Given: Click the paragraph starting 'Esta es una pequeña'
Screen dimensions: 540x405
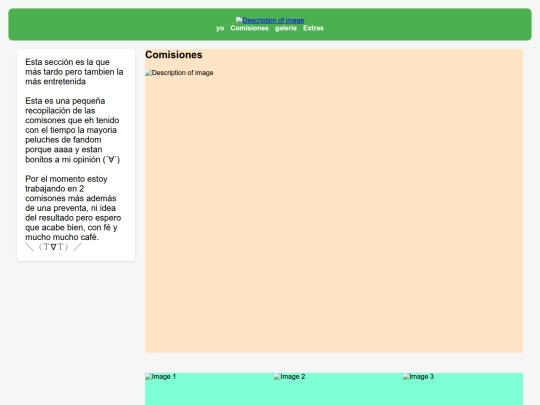Looking at the screenshot, I should tap(73, 130).
